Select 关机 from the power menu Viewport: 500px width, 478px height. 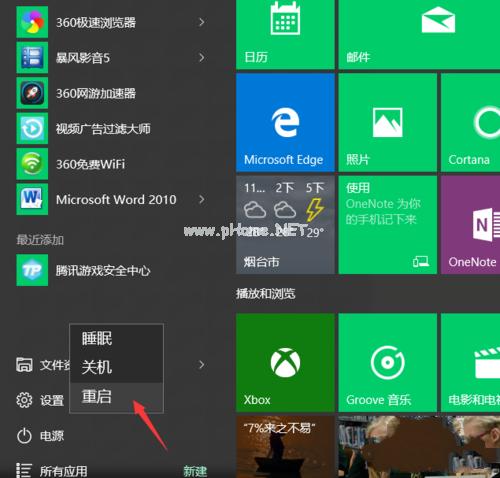click(116, 367)
